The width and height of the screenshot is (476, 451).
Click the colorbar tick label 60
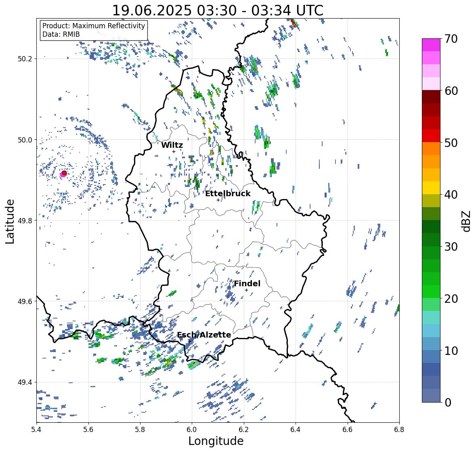(x=451, y=91)
